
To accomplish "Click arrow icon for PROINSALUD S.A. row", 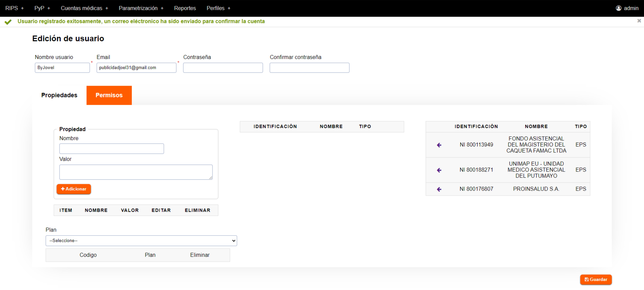I will [439, 189].
